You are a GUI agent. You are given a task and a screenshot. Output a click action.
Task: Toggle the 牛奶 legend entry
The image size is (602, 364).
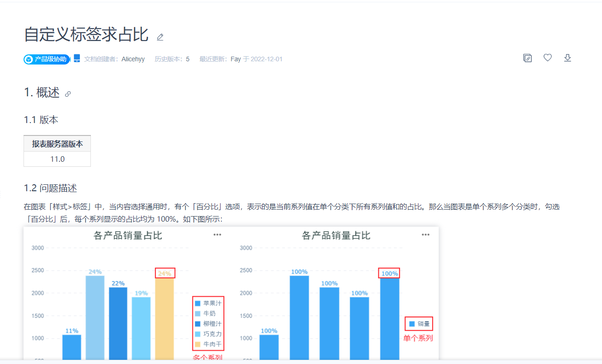point(205,313)
